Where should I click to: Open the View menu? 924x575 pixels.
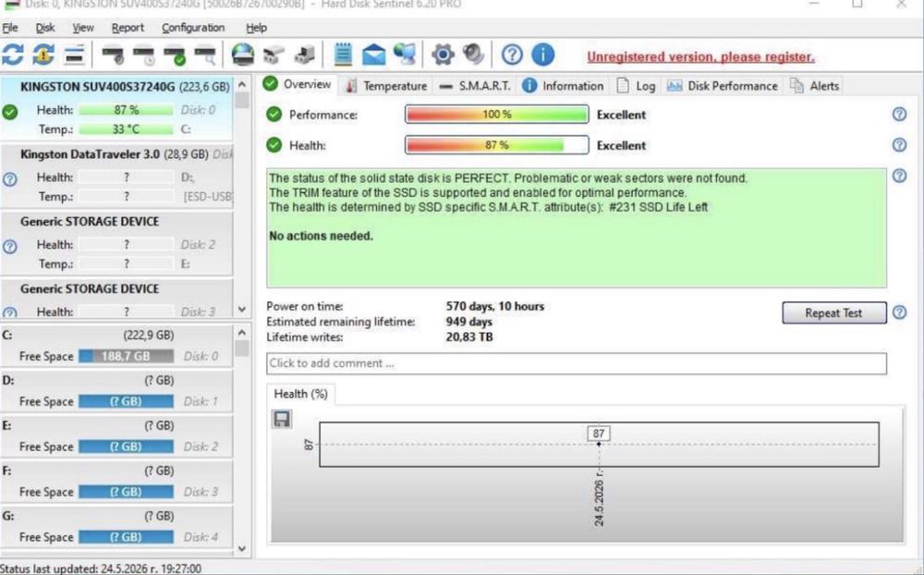[x=83, y=28]
